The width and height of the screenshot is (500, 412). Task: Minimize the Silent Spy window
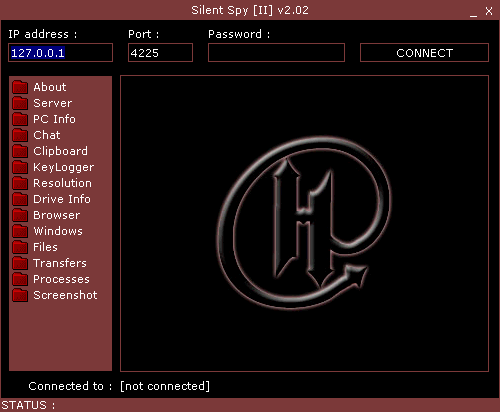pos(473,12)
